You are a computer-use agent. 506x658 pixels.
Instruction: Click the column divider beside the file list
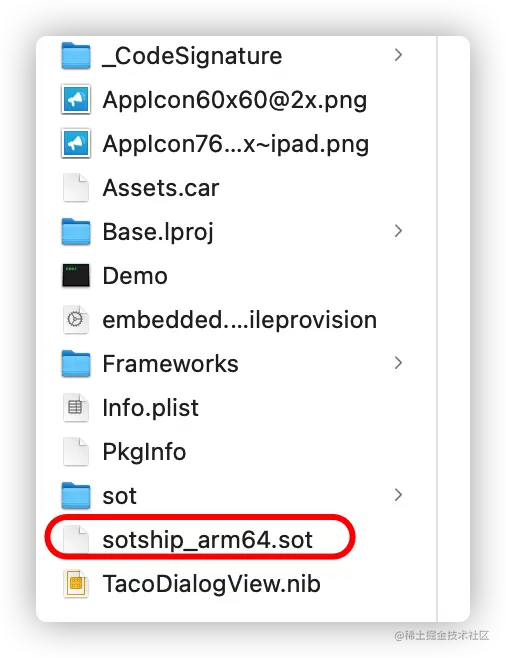[x=437, y=329]
